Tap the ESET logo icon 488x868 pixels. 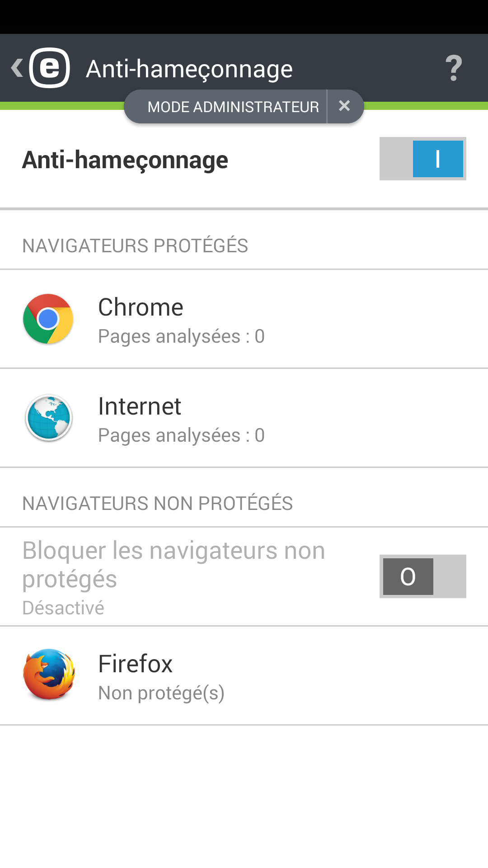pos(50,68)
